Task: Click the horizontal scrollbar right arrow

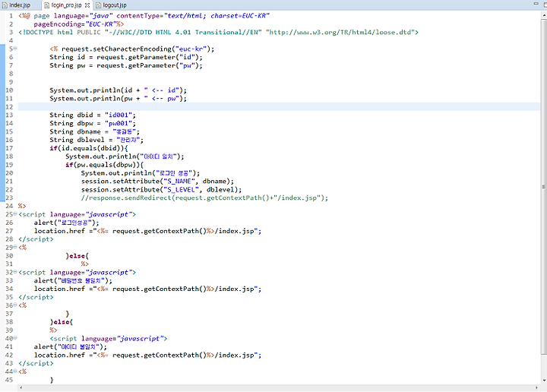Action: (536, 387)
